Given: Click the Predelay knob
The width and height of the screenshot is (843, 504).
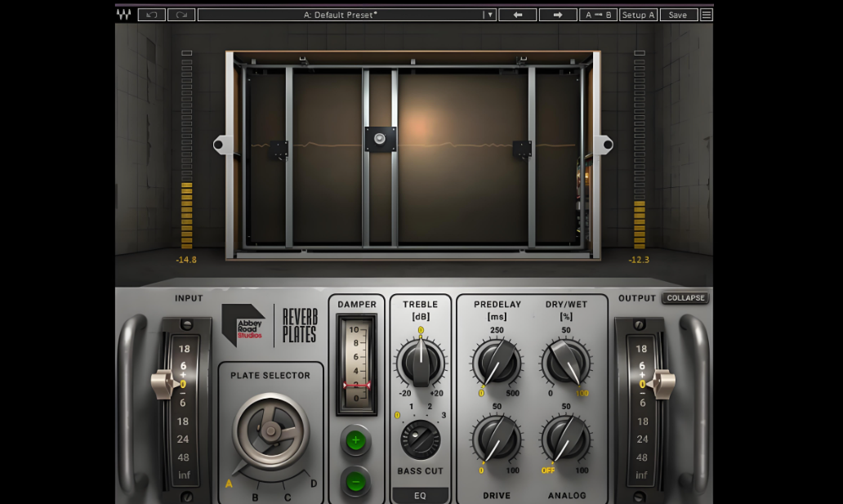Looking at the screenshot, I should click(497, 362).
